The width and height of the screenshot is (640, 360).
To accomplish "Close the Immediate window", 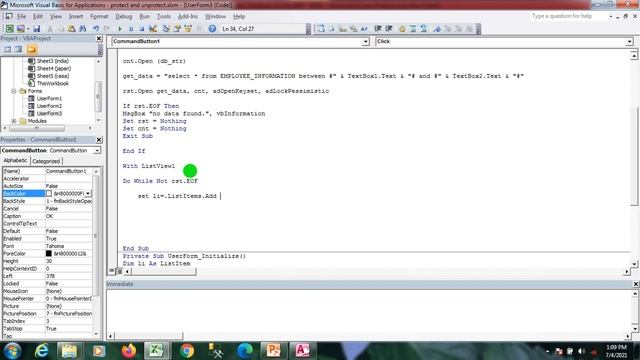I will [636, 284].
